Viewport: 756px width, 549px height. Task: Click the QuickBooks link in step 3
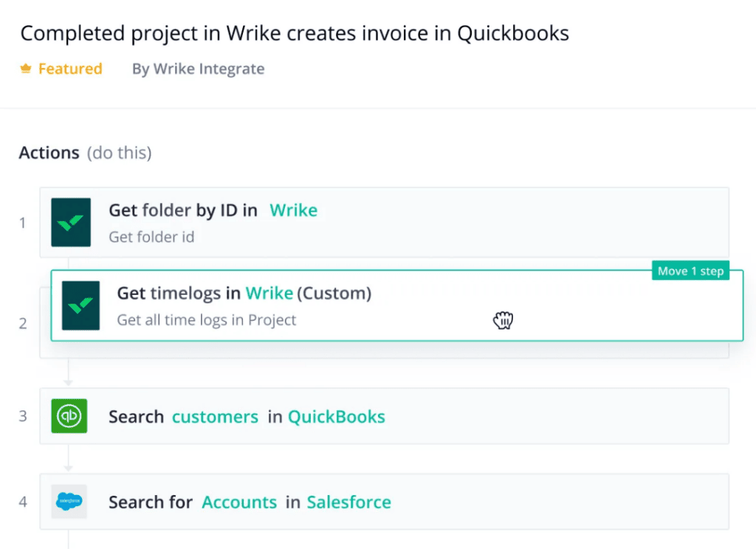(337, 417)
